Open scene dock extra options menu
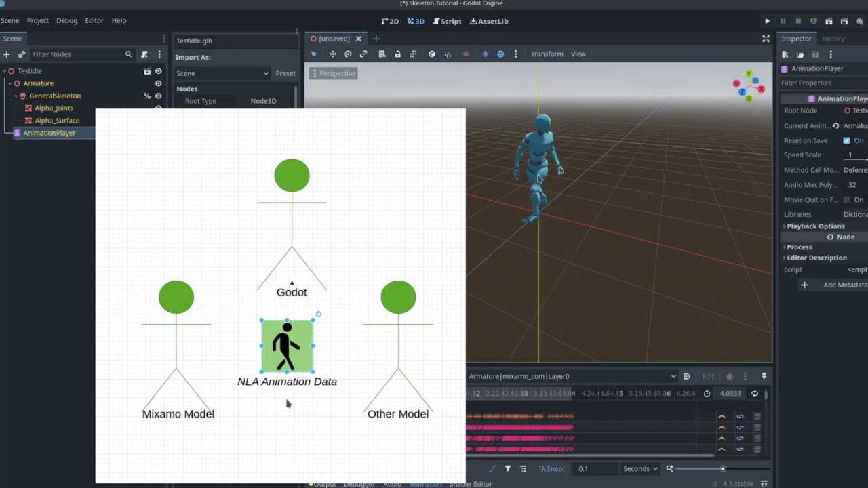Image resolution: width=868 pixels, height=488 pixels. tap(160, 54)
